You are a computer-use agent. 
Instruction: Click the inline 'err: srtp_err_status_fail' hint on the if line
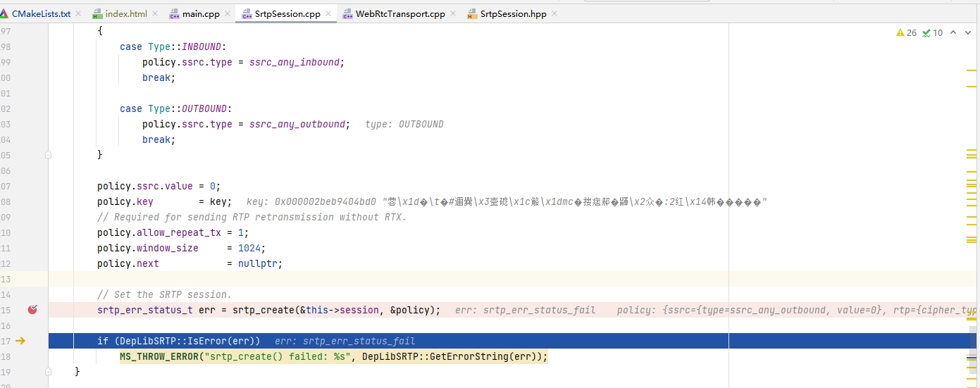345,341
